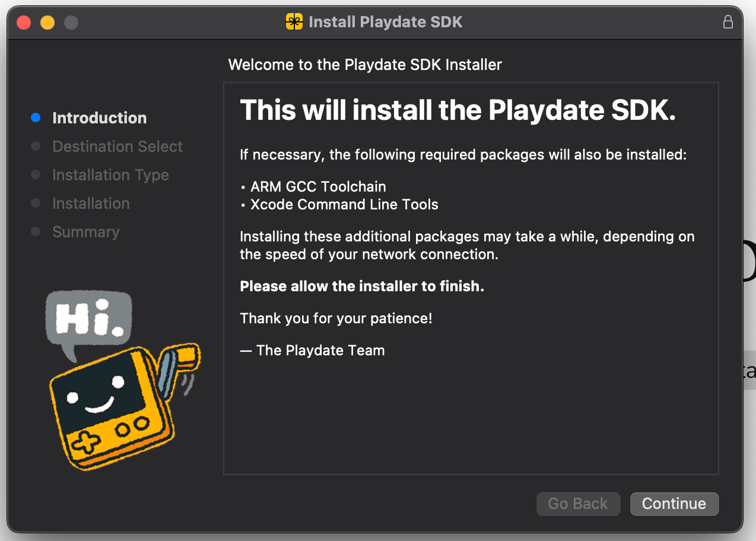Click the 'ARM GCC Toolchain' list entry
Screen dimensions: 756x541
pos(318,186)
